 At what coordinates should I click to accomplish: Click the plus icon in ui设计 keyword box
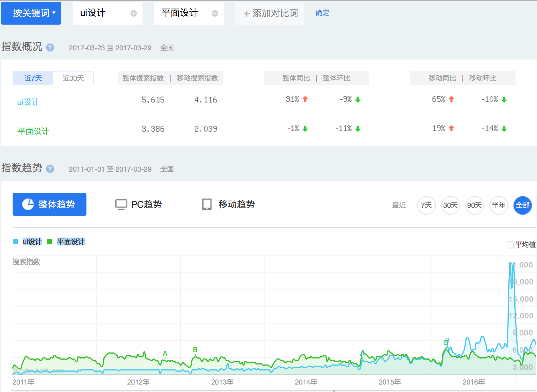click(x=133, y=13)
